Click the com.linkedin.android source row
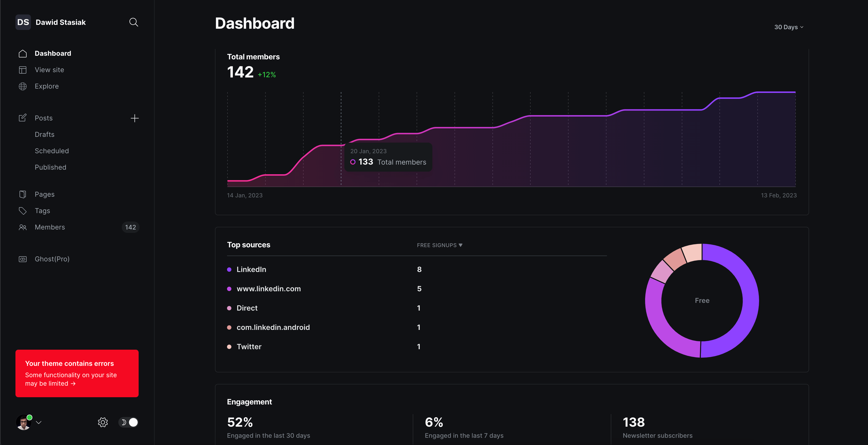Viewport: 868px width, 445px height. [x=417, y=327]
